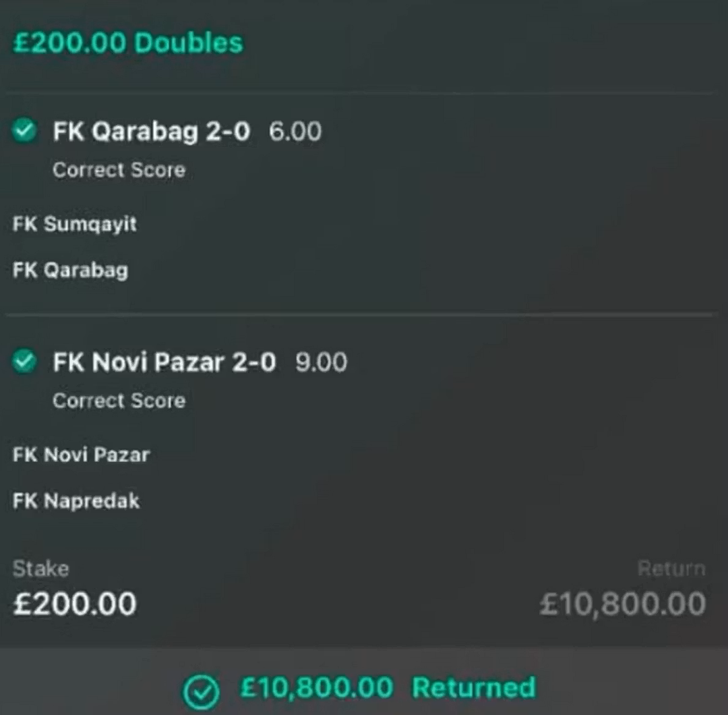Viewport: 728px width, 715px height.
Task: Click Correct Score label under FK Novi Pazar 2-0
Action: click(x=119, y=401)
